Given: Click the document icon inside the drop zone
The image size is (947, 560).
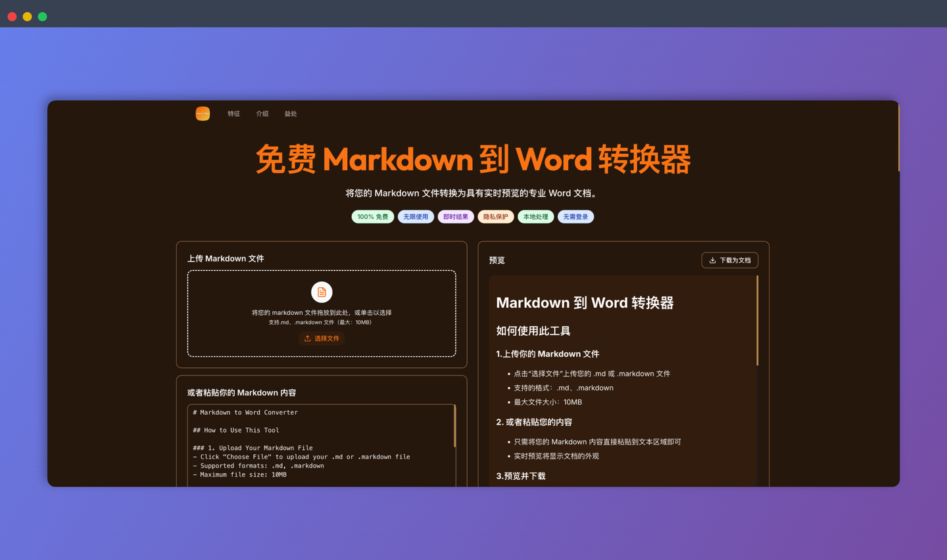Looking at the screenshot, I should tap(322, 292).
